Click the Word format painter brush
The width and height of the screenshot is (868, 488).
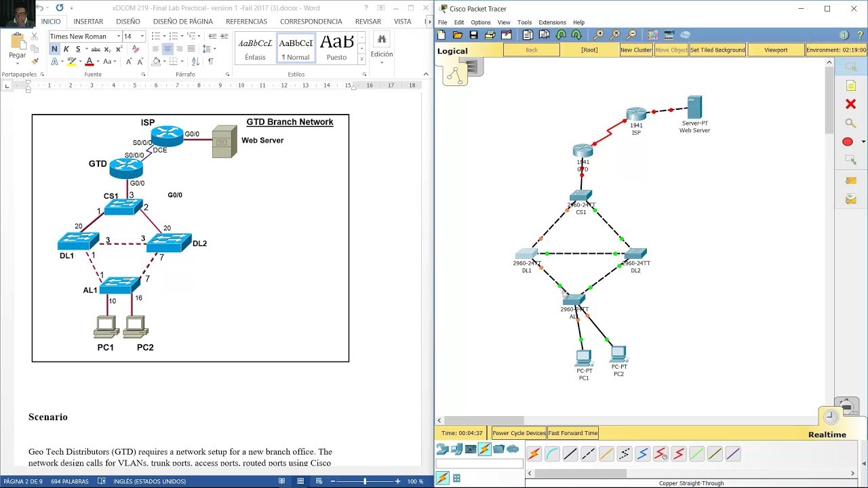[x=35, y=60]
